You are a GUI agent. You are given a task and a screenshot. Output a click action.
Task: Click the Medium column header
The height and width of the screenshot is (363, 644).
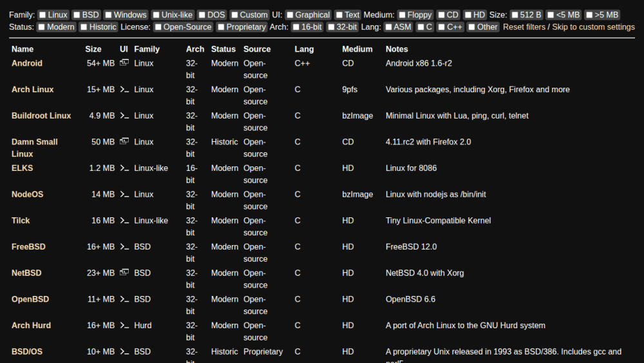[357, 50]
